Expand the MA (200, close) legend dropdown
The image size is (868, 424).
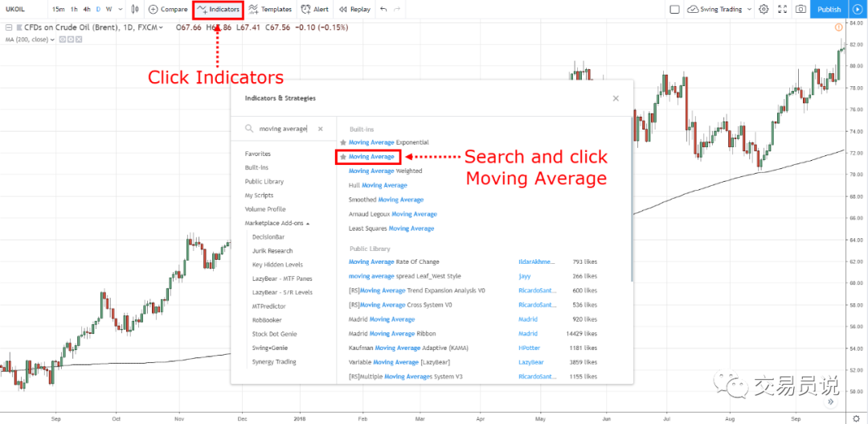click(52, 39)
